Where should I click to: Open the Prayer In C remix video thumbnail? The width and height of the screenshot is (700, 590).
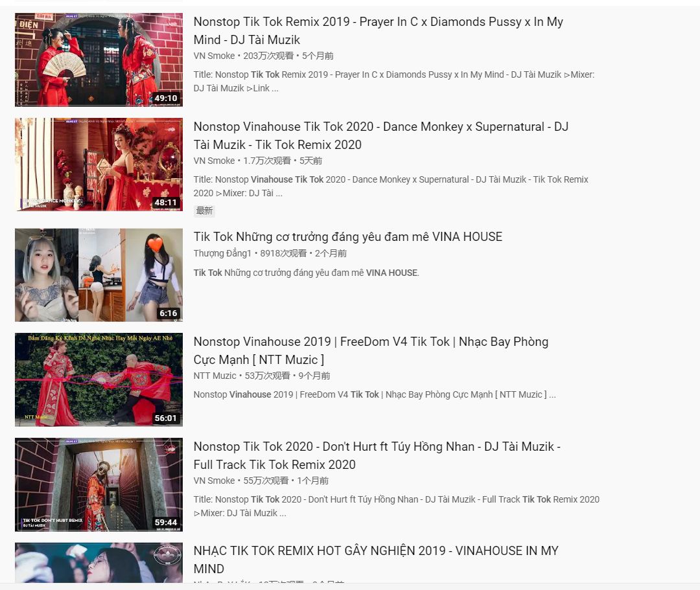[99, 60]
